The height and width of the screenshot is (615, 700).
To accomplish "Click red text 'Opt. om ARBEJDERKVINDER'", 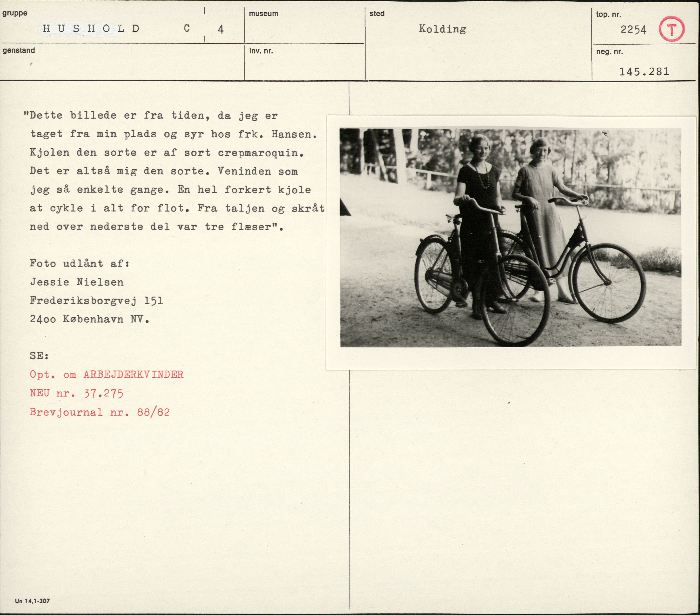I will (106, 374).
